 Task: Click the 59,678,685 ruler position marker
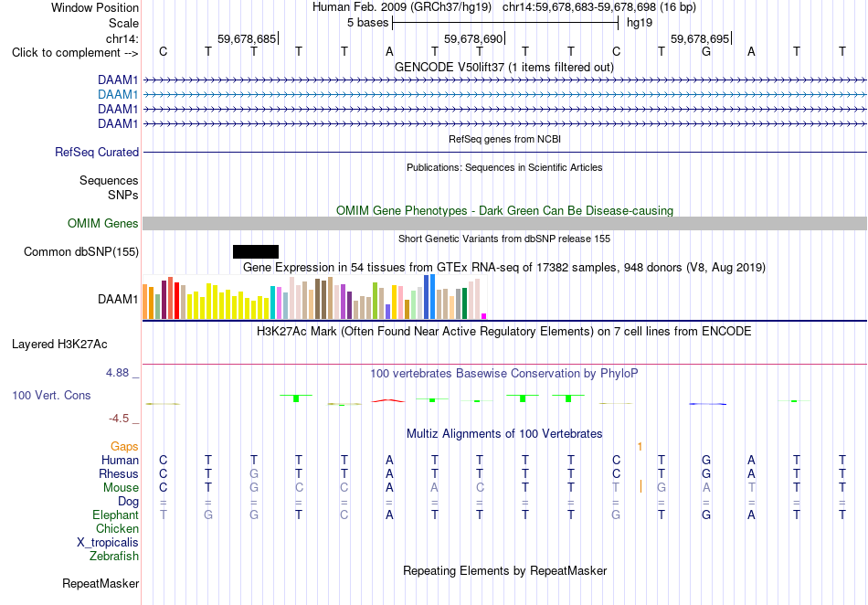tap(247, 38)
